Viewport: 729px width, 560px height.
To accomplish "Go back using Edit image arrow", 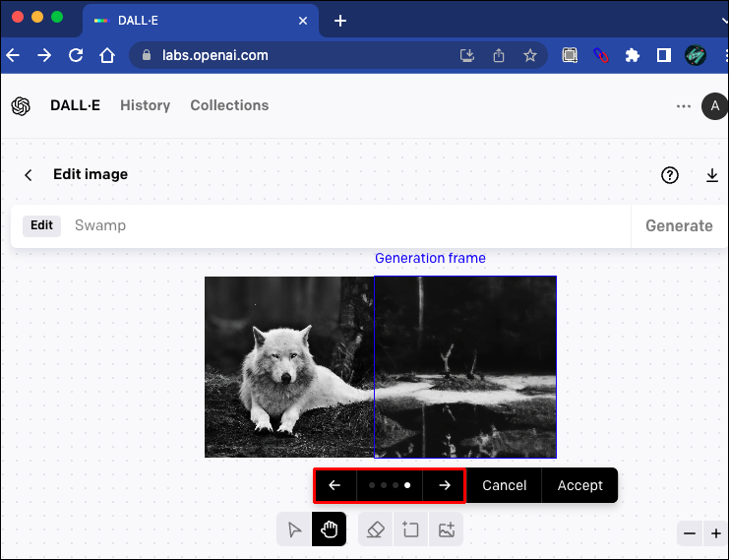I will tap(29, 175).
